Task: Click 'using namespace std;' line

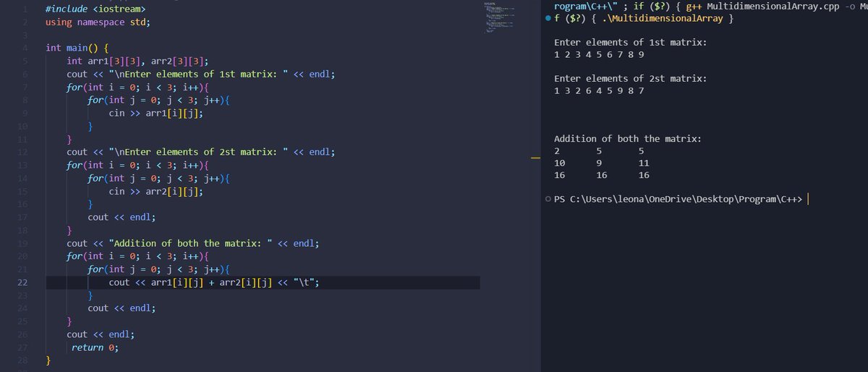Action: [x=98, y=22]
